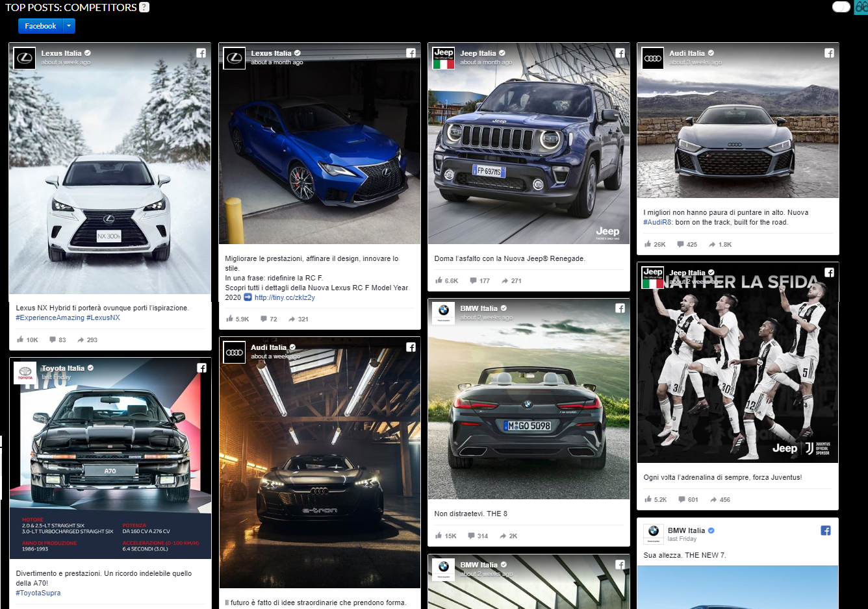
Task: Click 'Doma l'asfalto con la Nuova Jeep' caption
Action: click(x=510, y=258)
